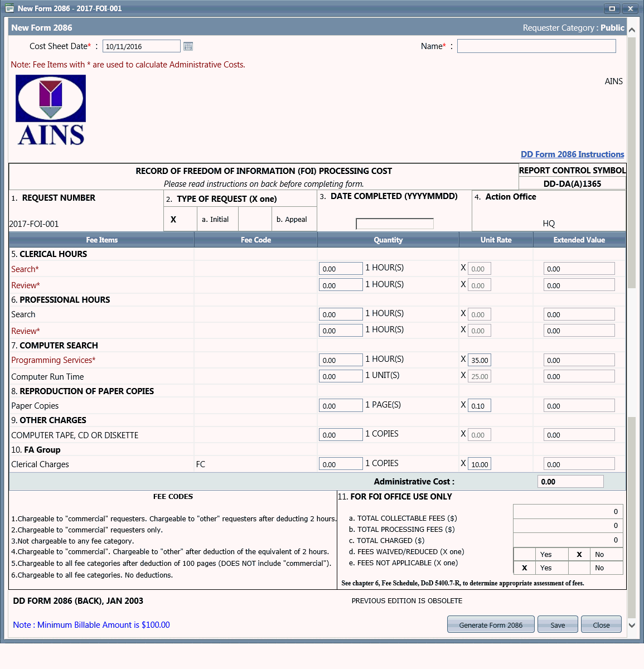The image size is (644, 669).
Task: Click the Fee Items column header
Action: pyautogui.click(x=102, y=240)
